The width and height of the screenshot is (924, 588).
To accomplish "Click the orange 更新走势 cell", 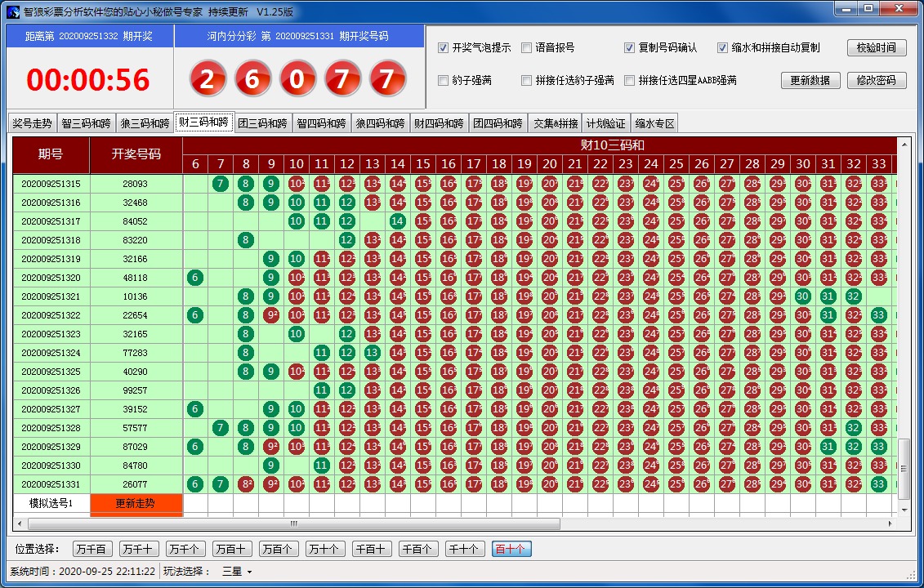I will [x=136, y=503].
